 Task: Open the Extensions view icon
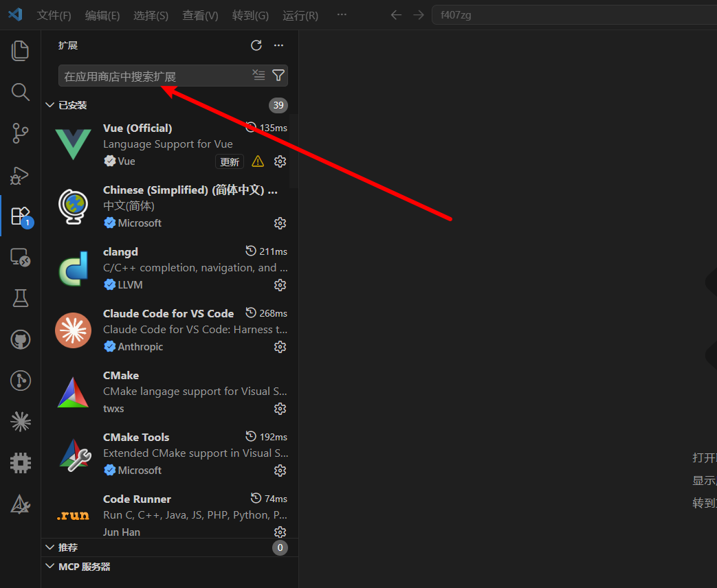[20, 216]
